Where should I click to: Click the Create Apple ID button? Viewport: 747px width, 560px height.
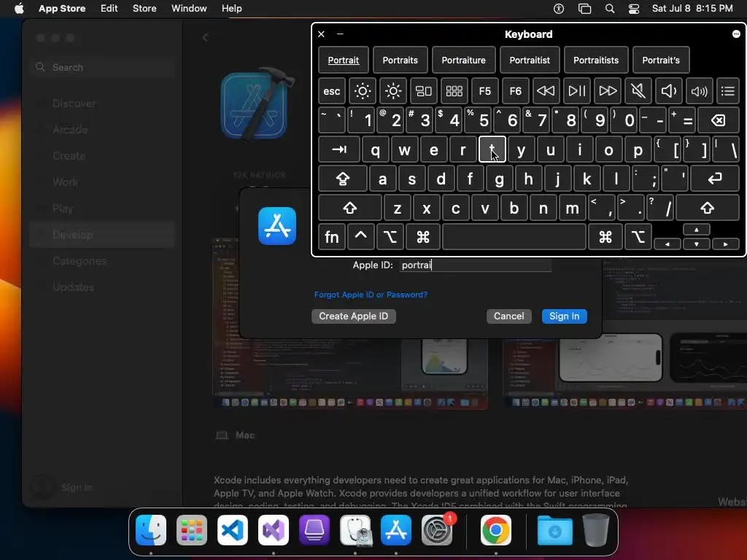tap(354, 316)
